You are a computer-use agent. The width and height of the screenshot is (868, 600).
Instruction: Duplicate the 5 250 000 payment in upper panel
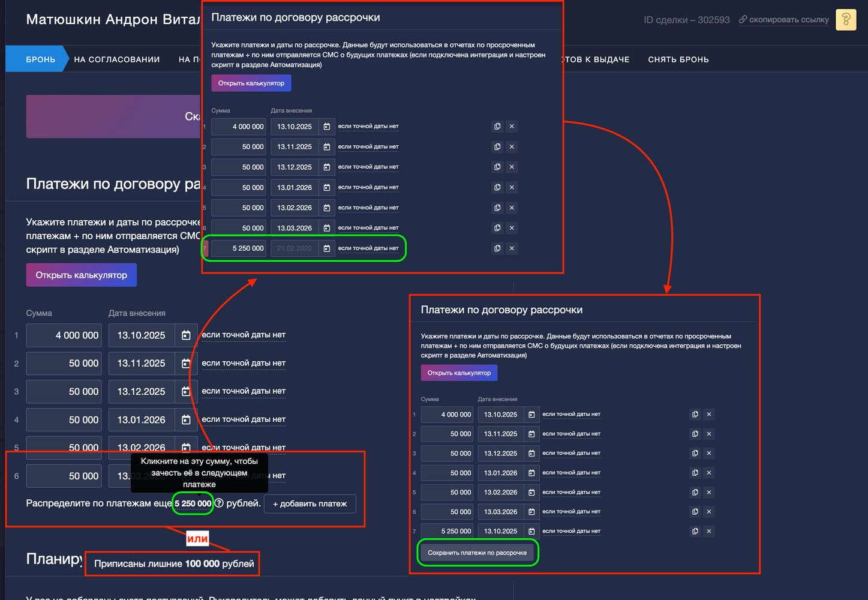click(x=497, y=248)
